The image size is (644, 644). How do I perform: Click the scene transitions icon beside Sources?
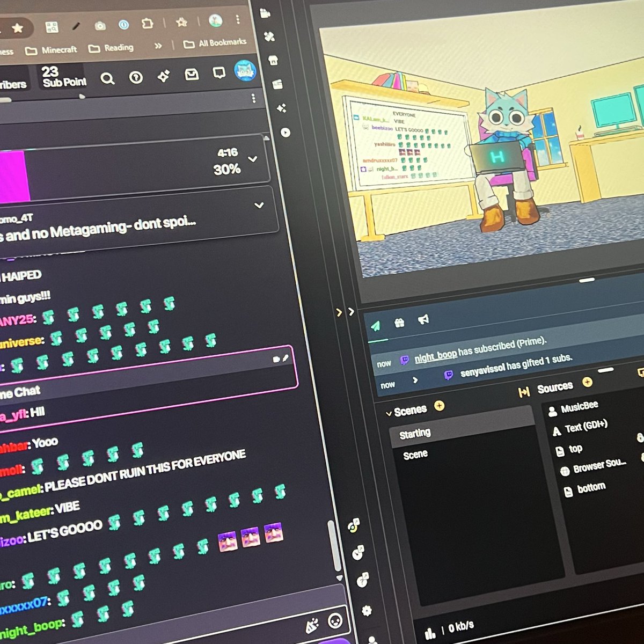point(524,392)
